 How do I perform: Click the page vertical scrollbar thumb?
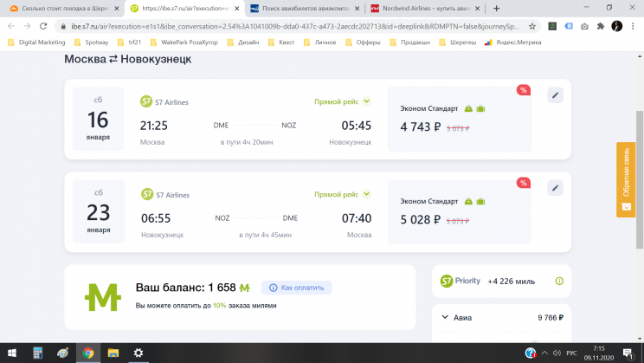[x=640, y=179]
